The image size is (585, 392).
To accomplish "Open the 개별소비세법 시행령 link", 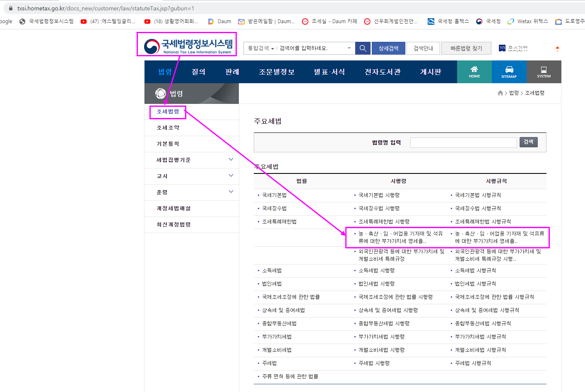I will pos(381,350).
